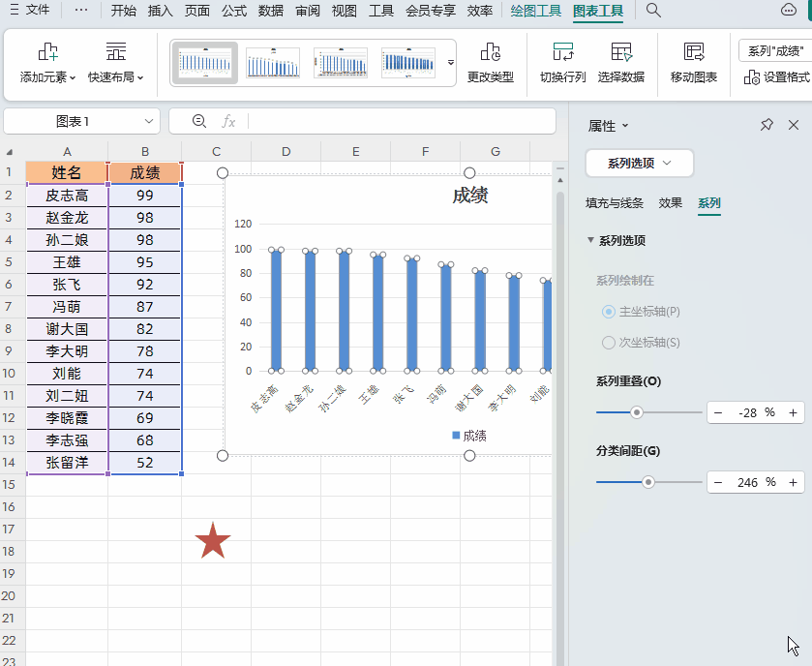Open 快速布局 dropdown
The image size is (812, 666).
coord(115,63)
